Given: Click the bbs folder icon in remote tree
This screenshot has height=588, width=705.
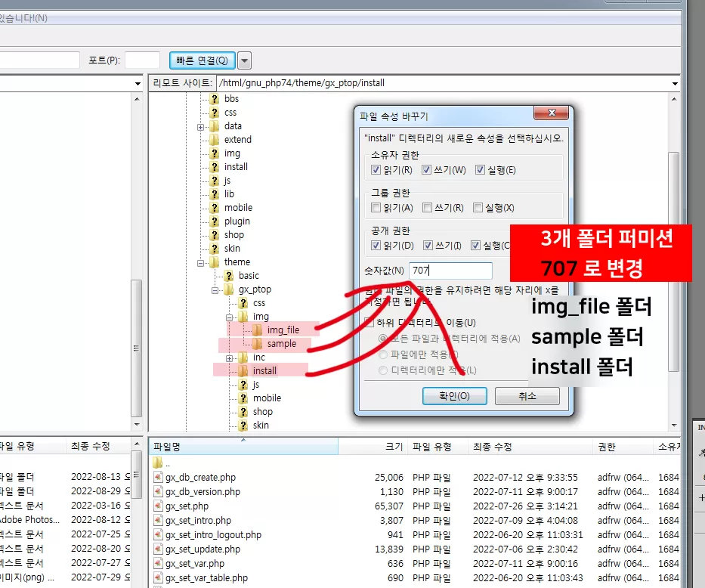Looking at the screenshot, I should click(x=215, y=98).
